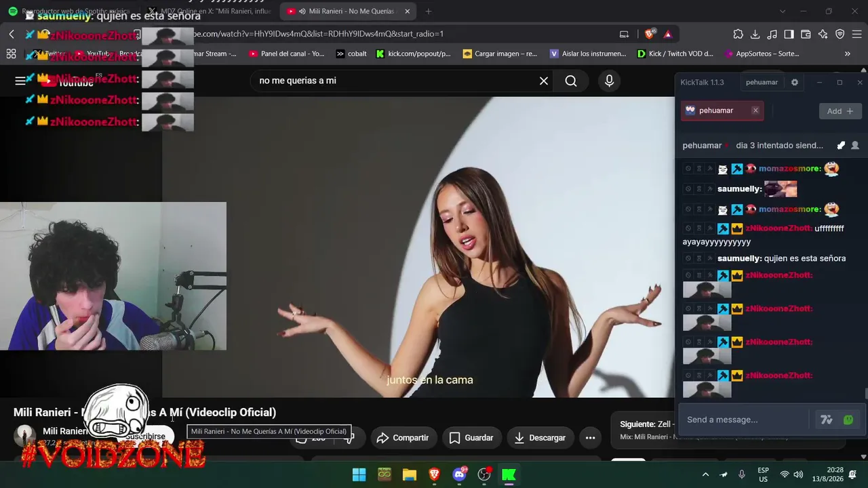Click the YouTube search magnifier button
This screenshot has height=488, width=868.
point(571,81)
